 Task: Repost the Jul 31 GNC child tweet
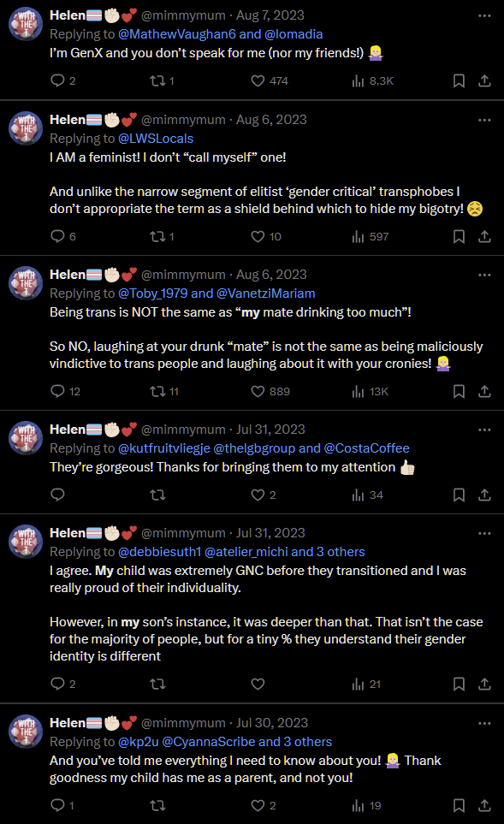click(157, 684)
